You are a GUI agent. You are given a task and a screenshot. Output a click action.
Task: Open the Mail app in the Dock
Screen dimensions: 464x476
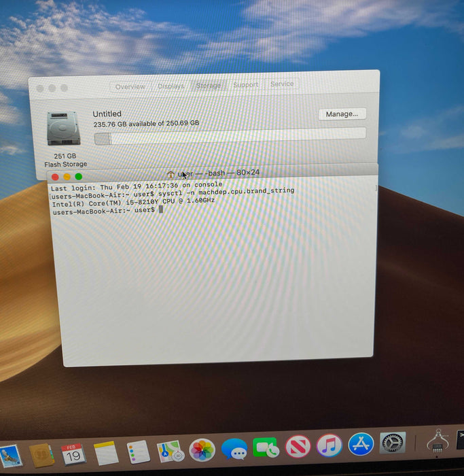point(11,456)
